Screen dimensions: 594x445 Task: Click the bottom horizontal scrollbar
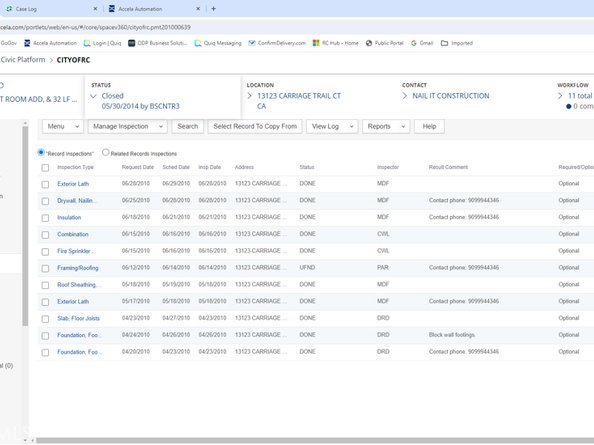(314, 440)
